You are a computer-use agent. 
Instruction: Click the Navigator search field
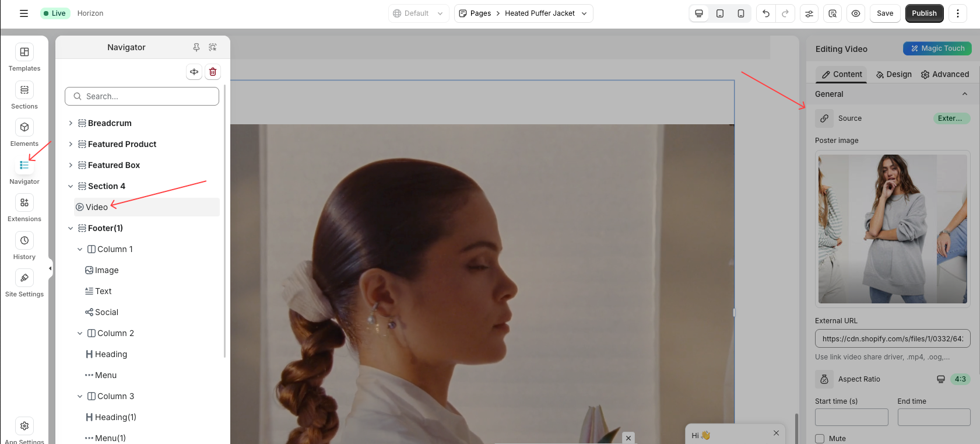142,96
